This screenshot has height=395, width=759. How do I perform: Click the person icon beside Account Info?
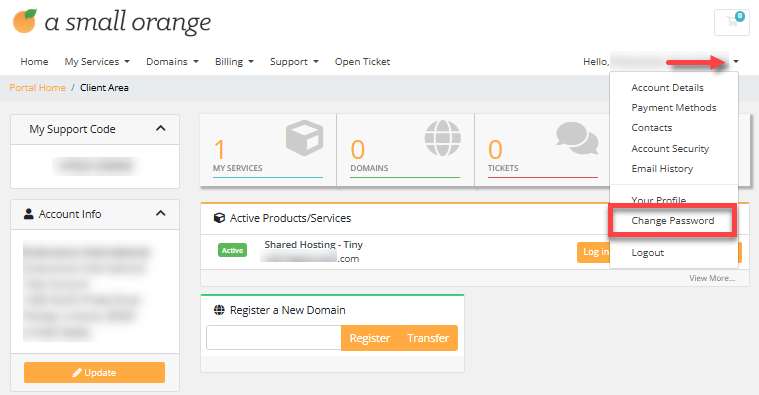[x=29, y=213]
